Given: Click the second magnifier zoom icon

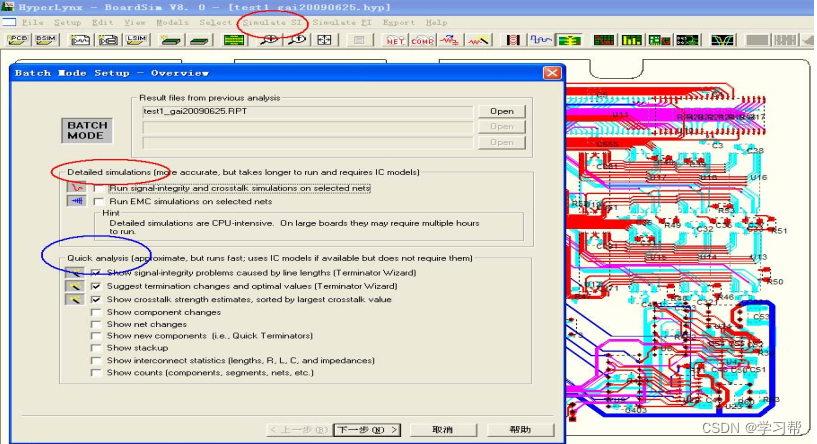Looking at the screenshot, I should [x=297, y=40].
